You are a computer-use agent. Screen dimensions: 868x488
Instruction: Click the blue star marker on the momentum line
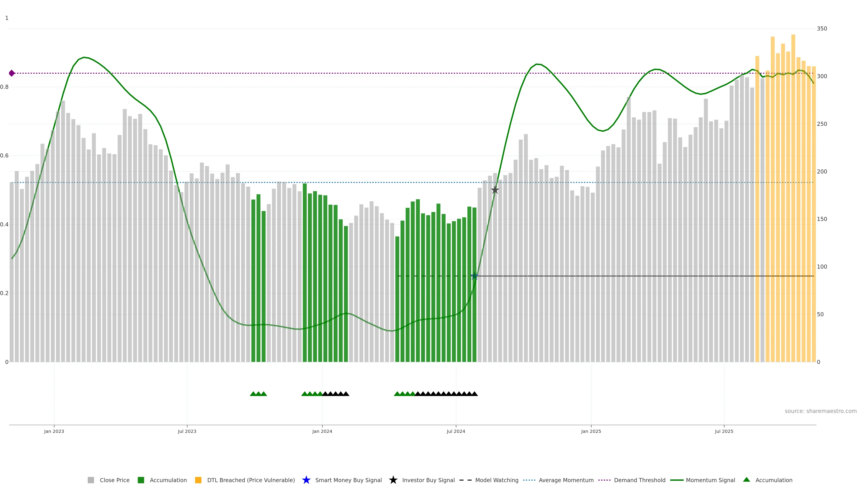(474, 276)
